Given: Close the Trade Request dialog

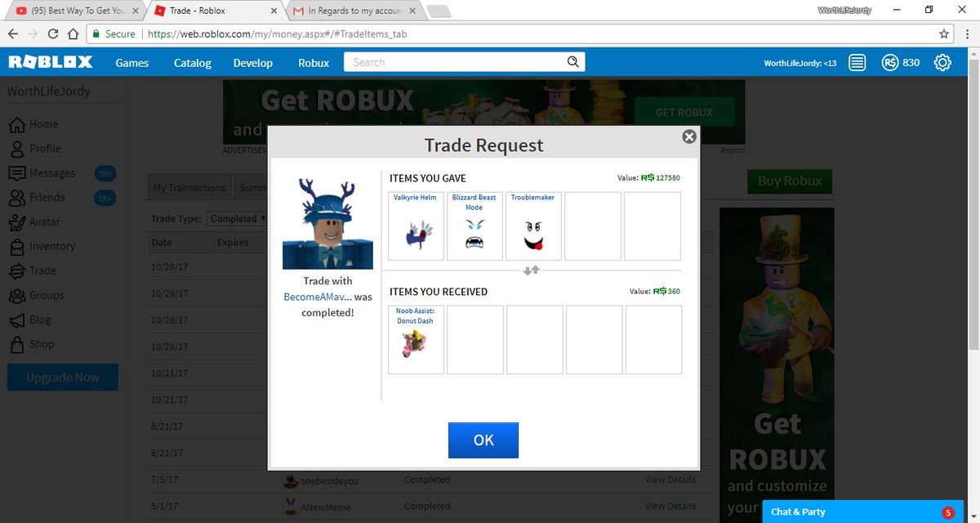Looking at the screenshot, I should tap(689, 136).
